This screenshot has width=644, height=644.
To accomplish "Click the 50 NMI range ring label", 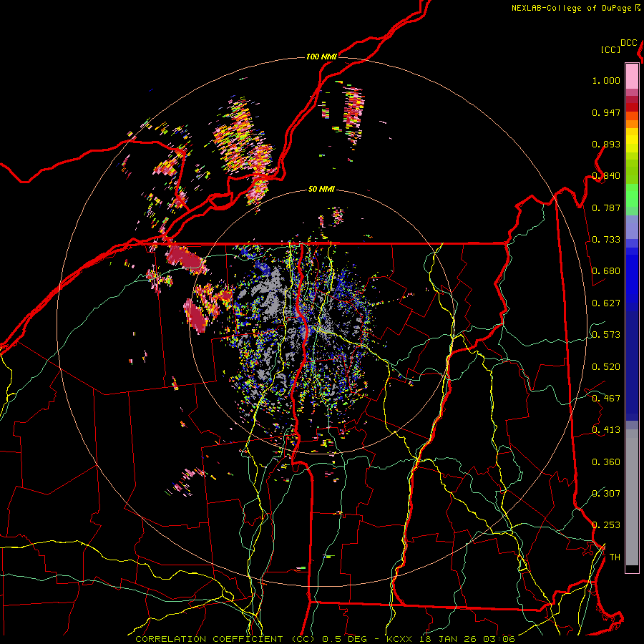I will (321, 189).
